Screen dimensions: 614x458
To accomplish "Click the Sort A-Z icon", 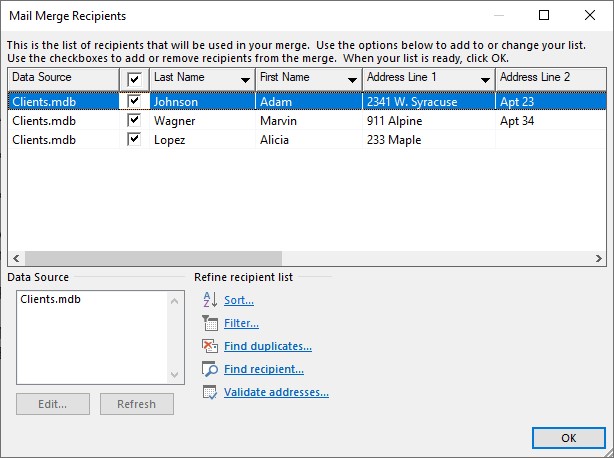I will coord(210,300).
